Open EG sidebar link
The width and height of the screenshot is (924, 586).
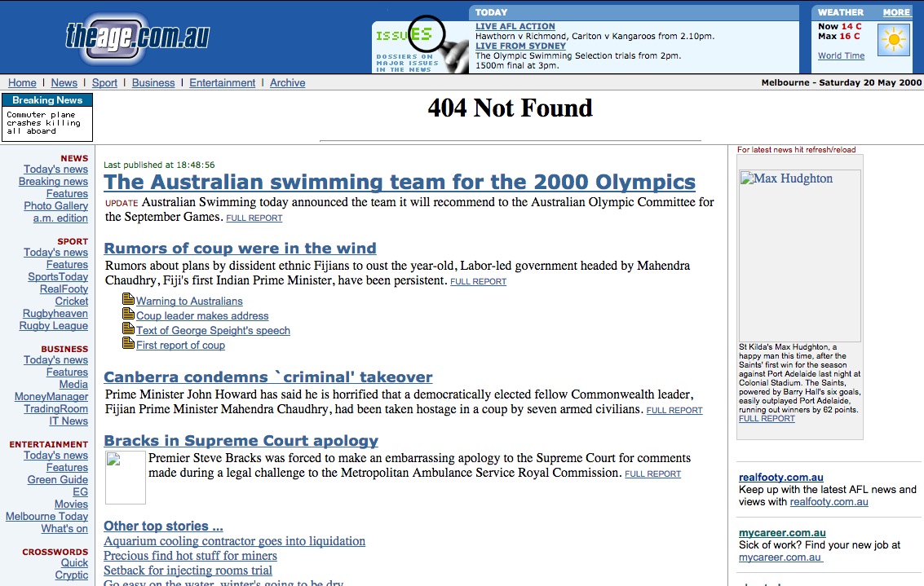(80, 491)
